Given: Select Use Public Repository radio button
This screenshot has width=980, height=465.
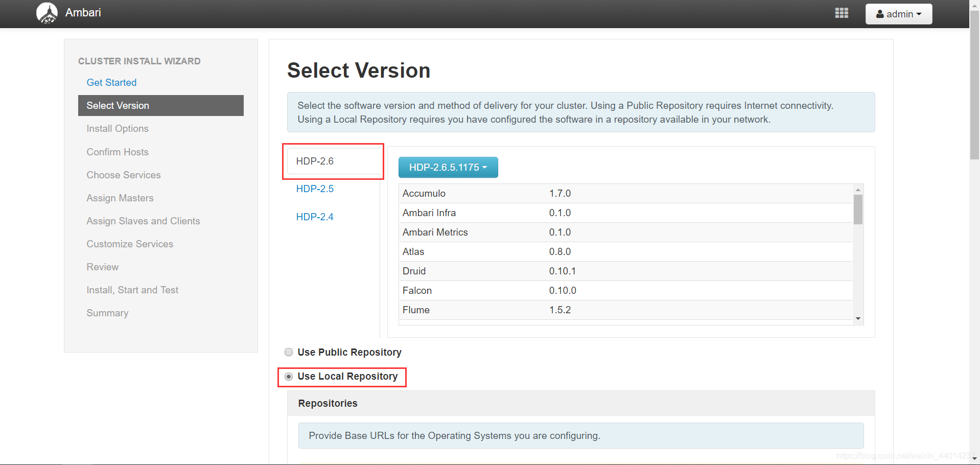Looking at the screenshot, I should (289, 352).
